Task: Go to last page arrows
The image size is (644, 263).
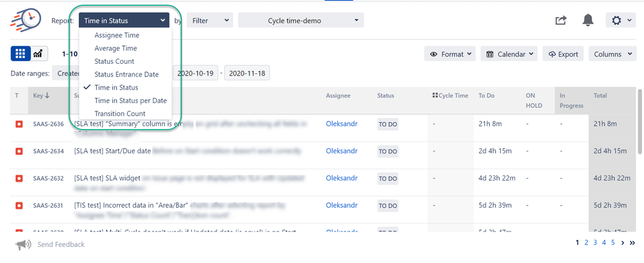Action: (x=632, y=243)
